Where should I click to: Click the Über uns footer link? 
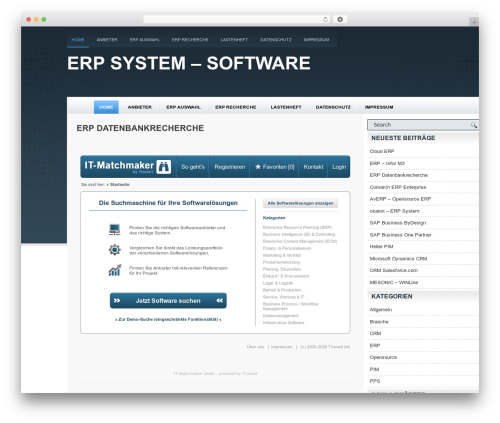[255, 347]
